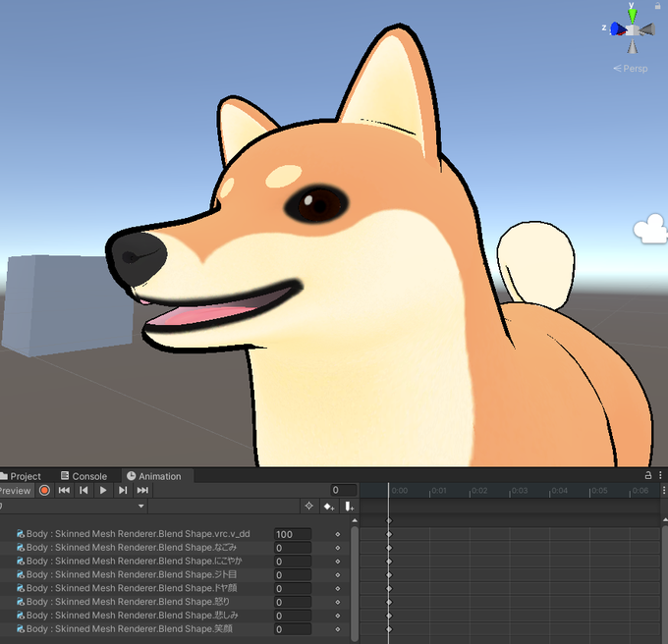Edit the 怒り value field

click(293, 603)
